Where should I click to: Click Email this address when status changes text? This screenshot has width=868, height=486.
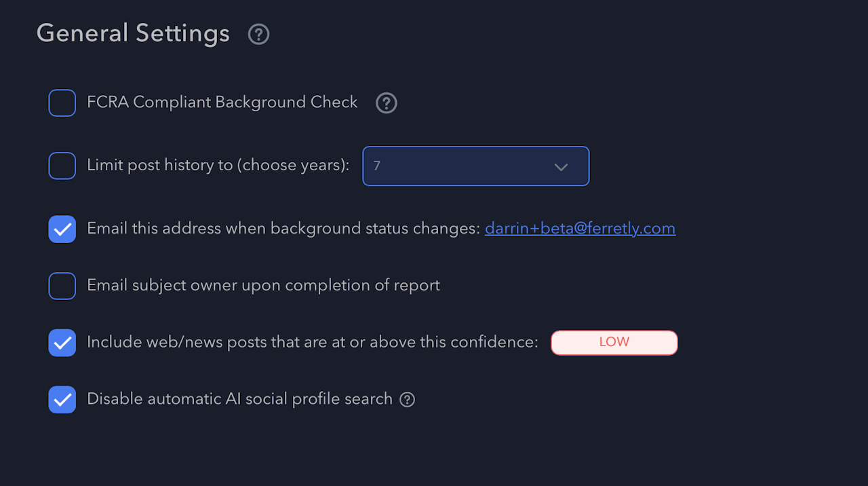pyautogui.click(x=283, y=229)
